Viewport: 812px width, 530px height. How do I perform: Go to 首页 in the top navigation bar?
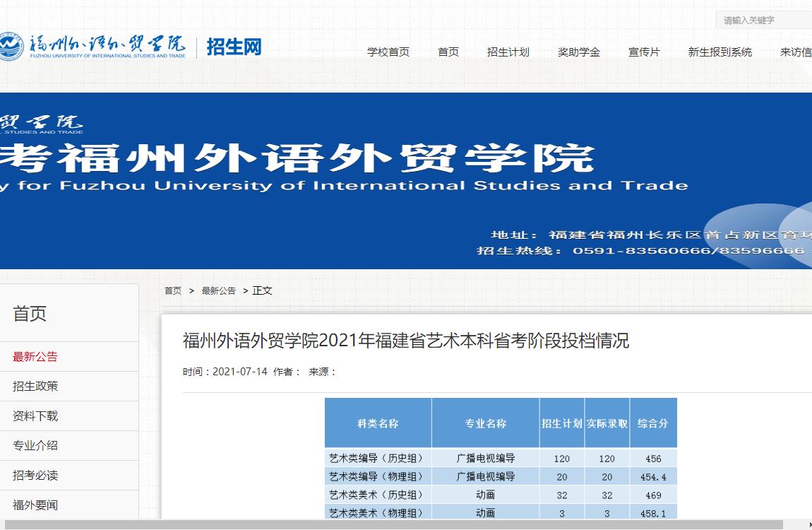coord(448,52)
